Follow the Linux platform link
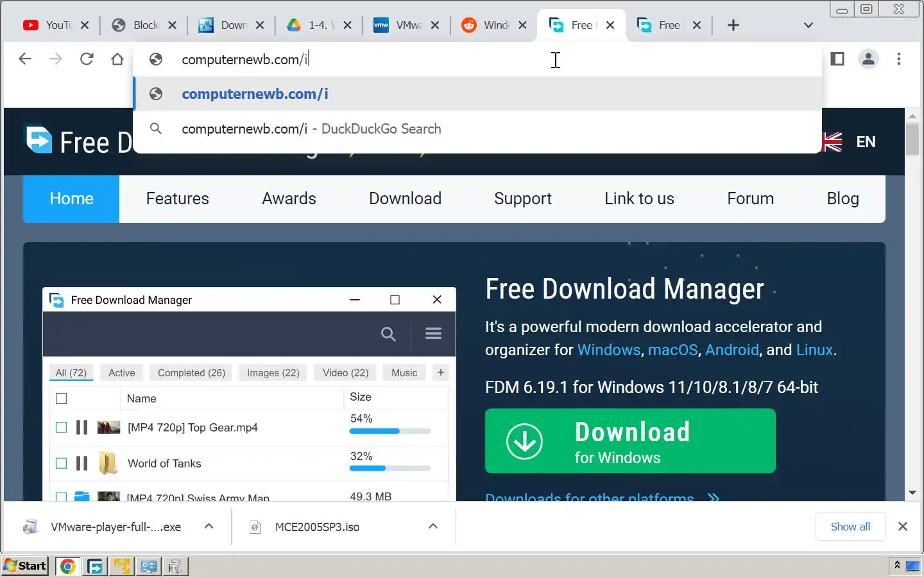This screenshot has height=578, width=924. 814,350
